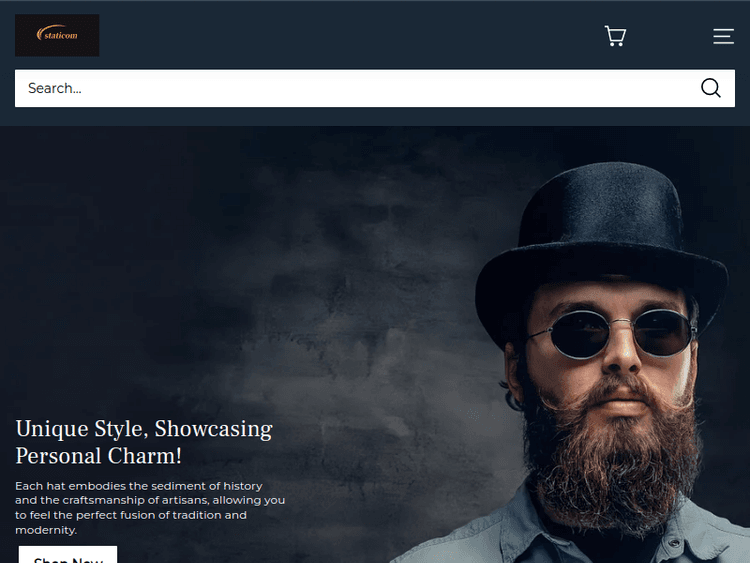Click the word 'Showcasing' in the headline
Image resolution: width=750 pixels, height=563 pixels.
click(x=213, y=429)
